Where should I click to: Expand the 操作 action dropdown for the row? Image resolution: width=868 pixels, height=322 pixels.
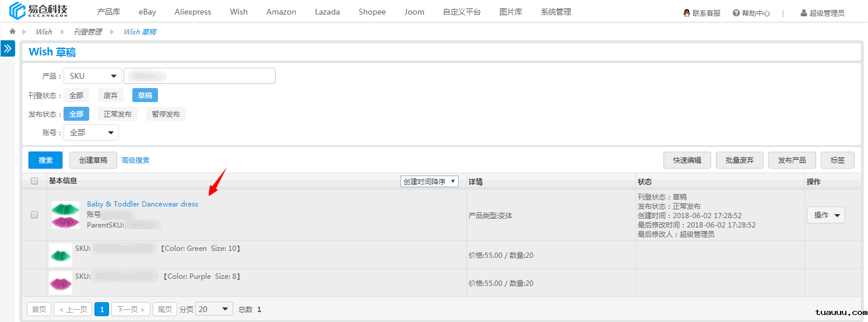point(825,215)
